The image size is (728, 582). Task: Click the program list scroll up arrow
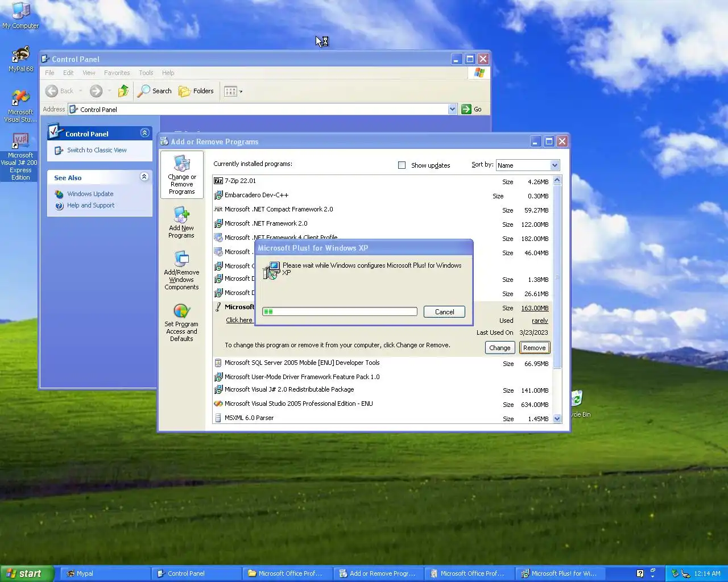pos(557,180)
